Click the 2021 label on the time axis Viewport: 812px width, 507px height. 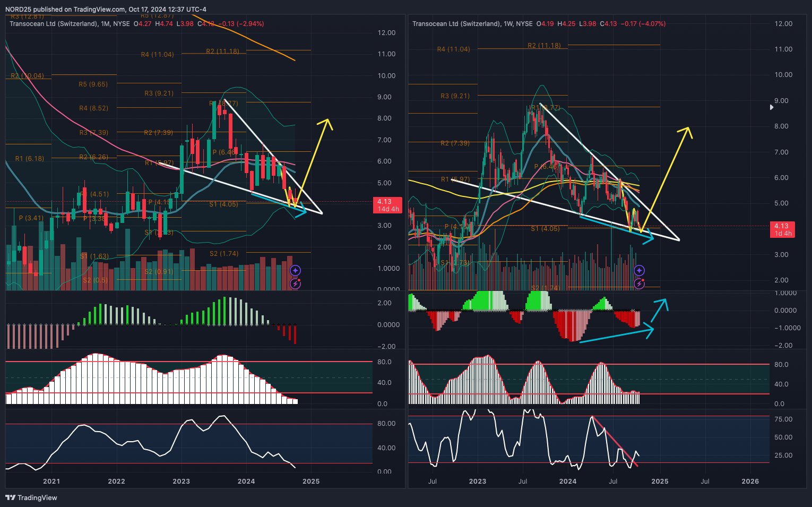click(51, 482)
